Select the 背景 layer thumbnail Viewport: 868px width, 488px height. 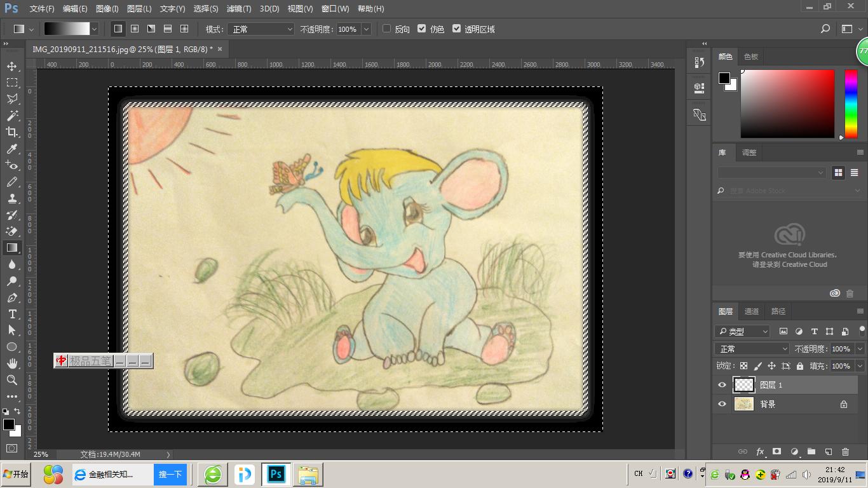pyautogui.click(x=743, y=404)
